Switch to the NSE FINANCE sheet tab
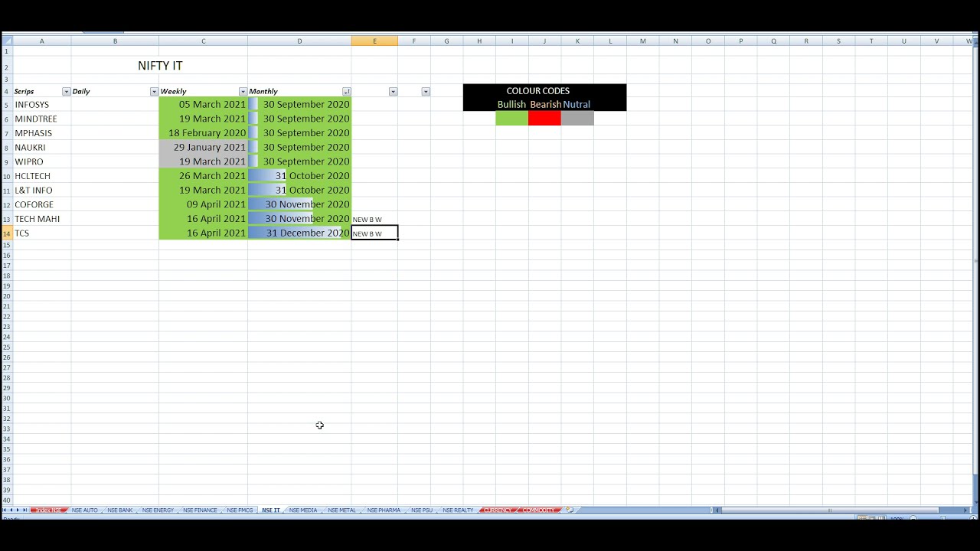This screenshot has height=551, width=980. [x=200, y=510]
